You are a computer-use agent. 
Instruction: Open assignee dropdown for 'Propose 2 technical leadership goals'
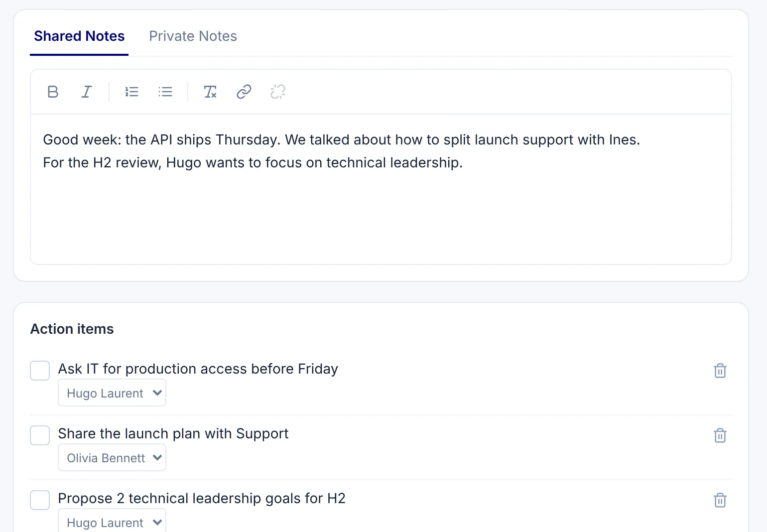[x=112, y=521]
